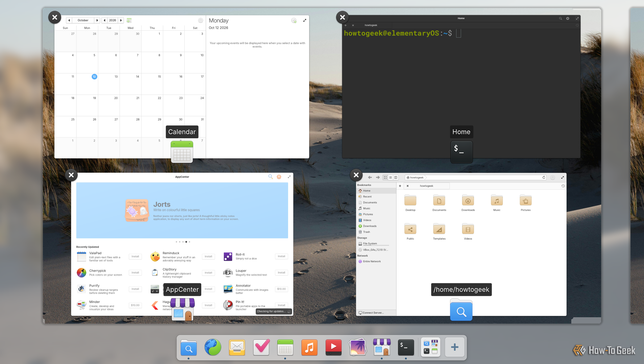The image size is (644, 364).
Task: Go to the next month after October
Action: tap(97, 20)
